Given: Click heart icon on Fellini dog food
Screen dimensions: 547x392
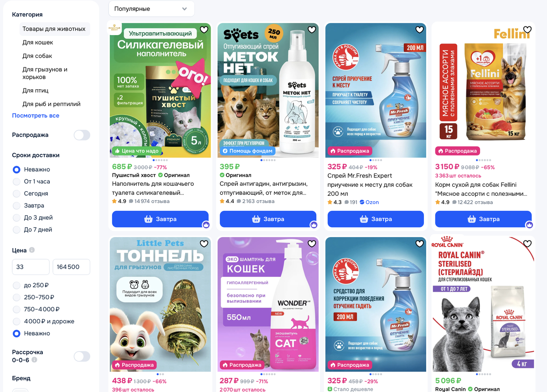Looking at the screenshot, I should point(527,30).
